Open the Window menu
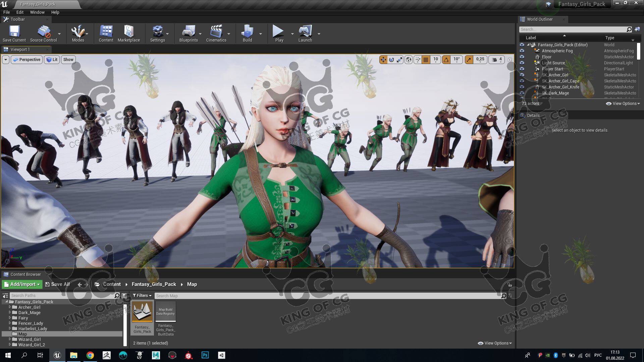 (x=37, y=12)
